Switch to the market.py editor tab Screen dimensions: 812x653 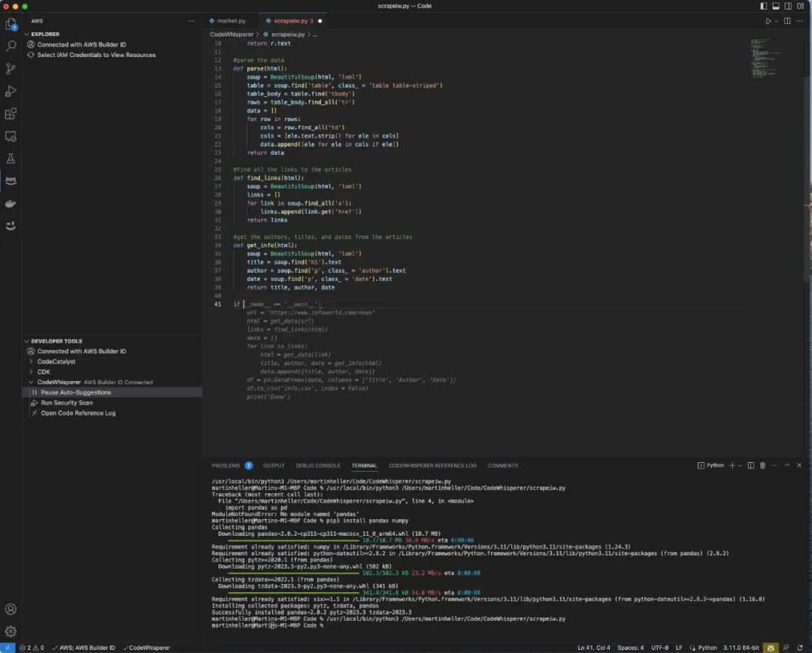coord(231,21)
